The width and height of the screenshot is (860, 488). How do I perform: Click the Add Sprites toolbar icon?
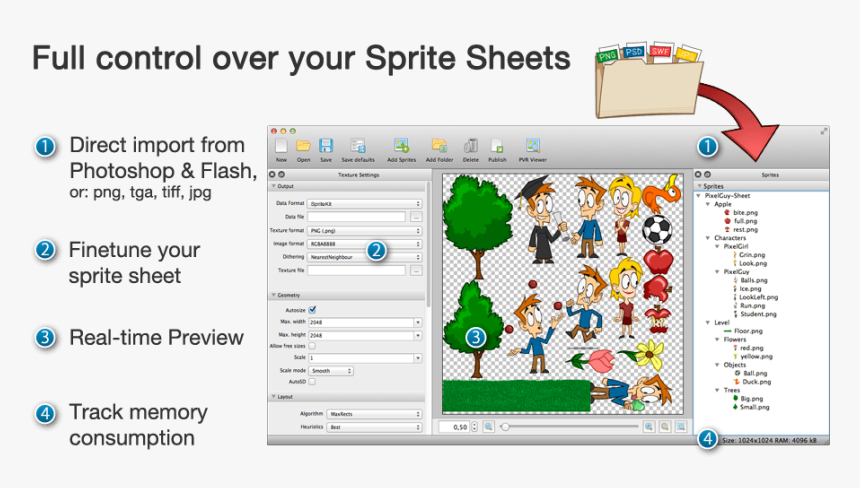pyautogui.click(x=401, y=145)
